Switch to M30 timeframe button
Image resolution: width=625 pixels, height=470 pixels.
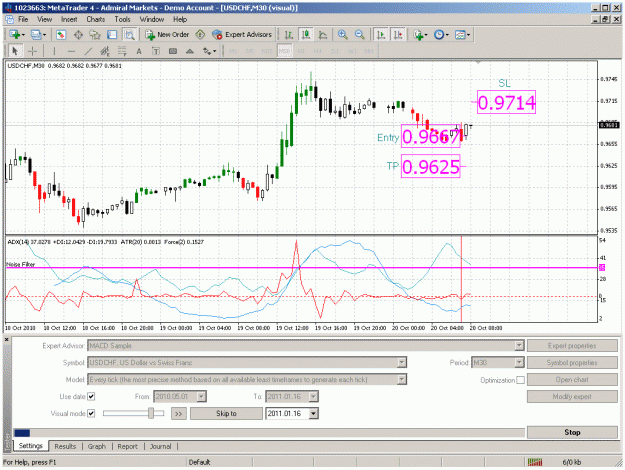[x=284, y=51]
